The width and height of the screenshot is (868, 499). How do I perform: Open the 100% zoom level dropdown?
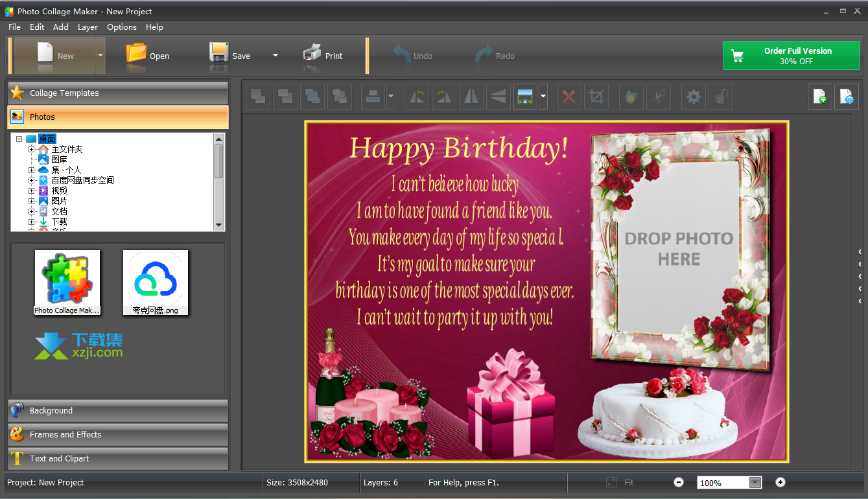click(x=755, y=482)
